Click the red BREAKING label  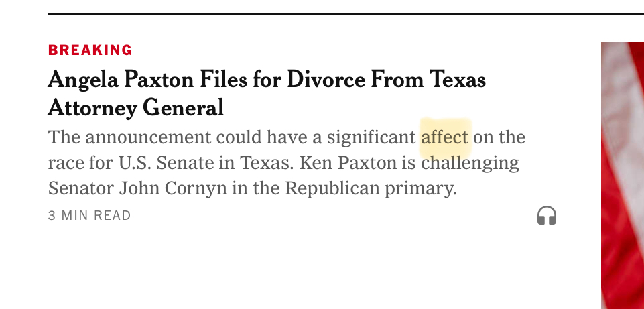click(x=90, y=50)
